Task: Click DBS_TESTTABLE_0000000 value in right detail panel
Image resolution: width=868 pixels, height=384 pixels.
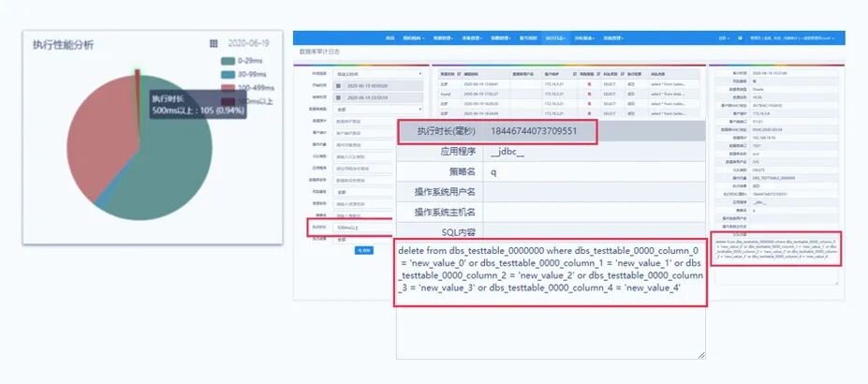Action: point(773,178)
